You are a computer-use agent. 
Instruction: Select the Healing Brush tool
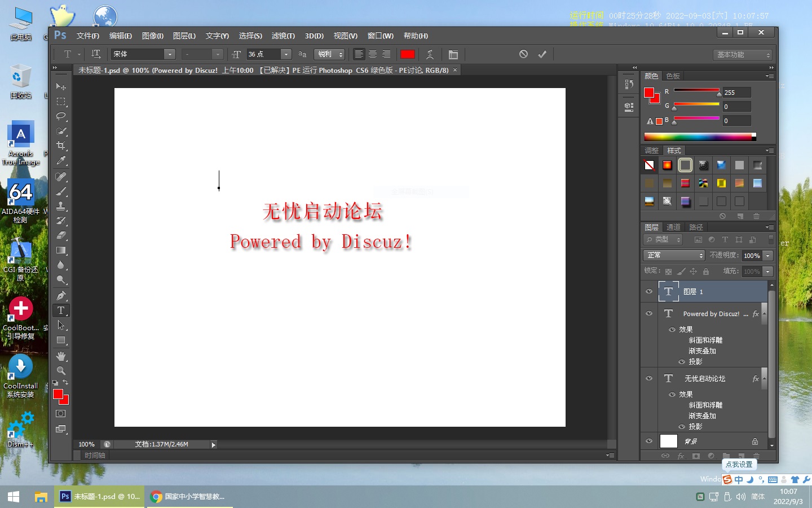click(x=61, y=177)
